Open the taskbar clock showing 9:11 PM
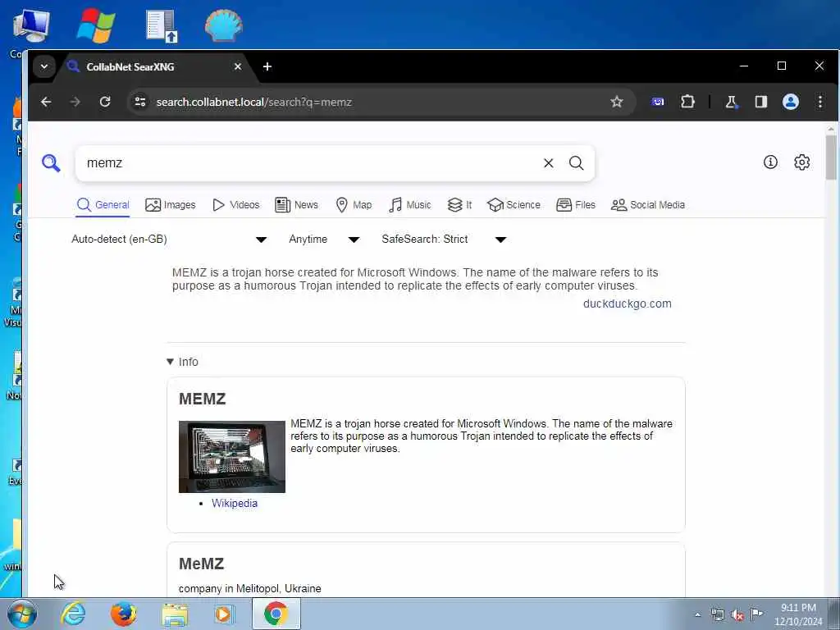840x630 pixels. click(798, 614)
